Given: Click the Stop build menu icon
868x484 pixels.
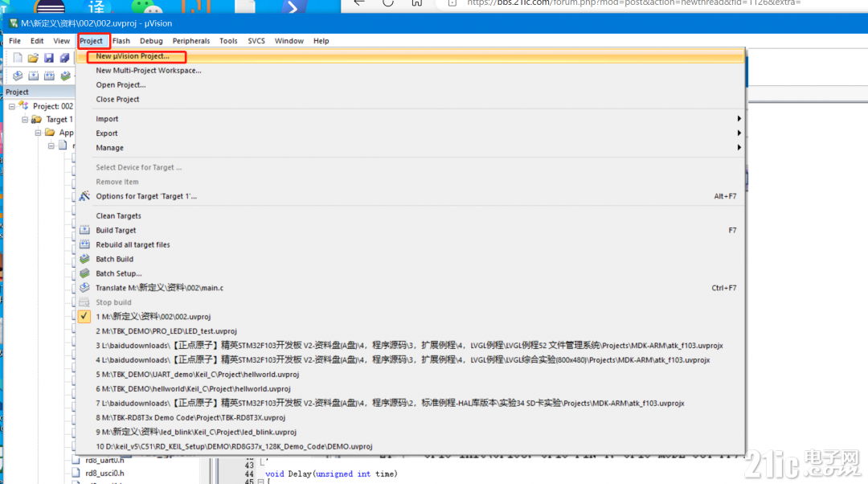Looking at the screenshot, I should (x=84, y=301).
